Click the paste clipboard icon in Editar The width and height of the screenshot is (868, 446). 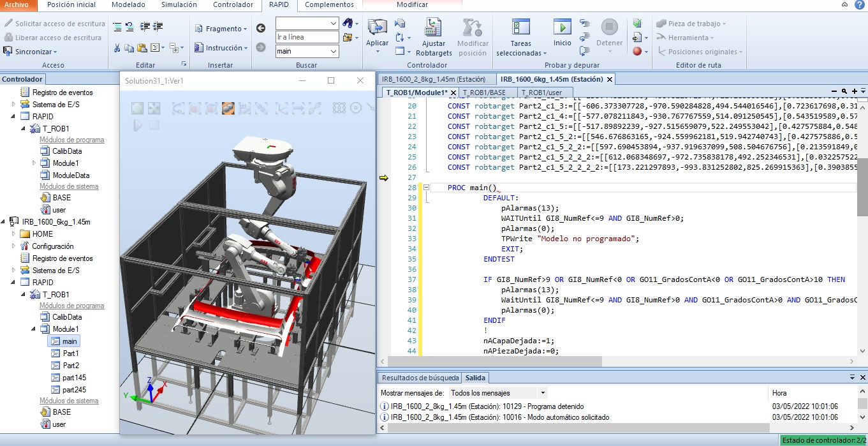point(142,48)
